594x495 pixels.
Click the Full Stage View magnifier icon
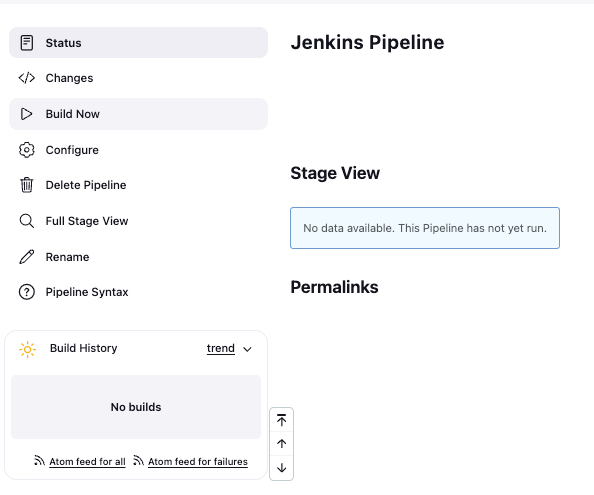(27, 221)
